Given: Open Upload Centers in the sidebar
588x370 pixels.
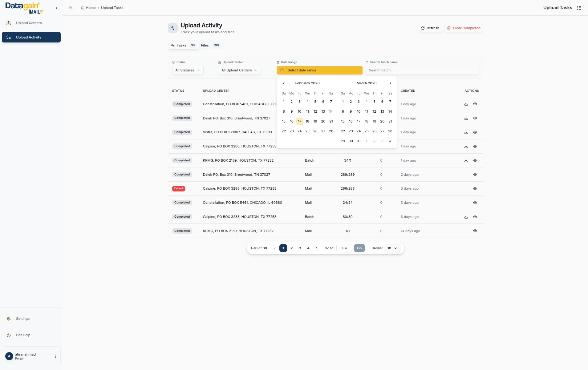Looking at the screenshot, I should coord(29,23).
